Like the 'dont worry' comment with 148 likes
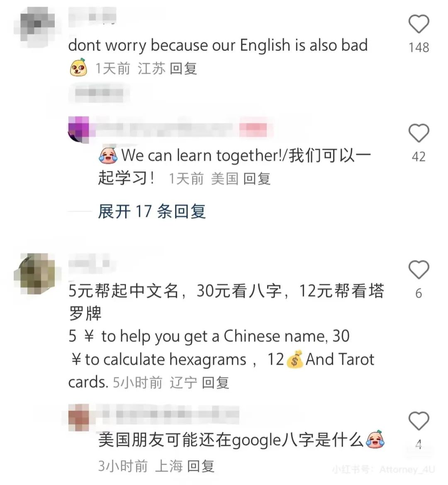 click(419, 24)
